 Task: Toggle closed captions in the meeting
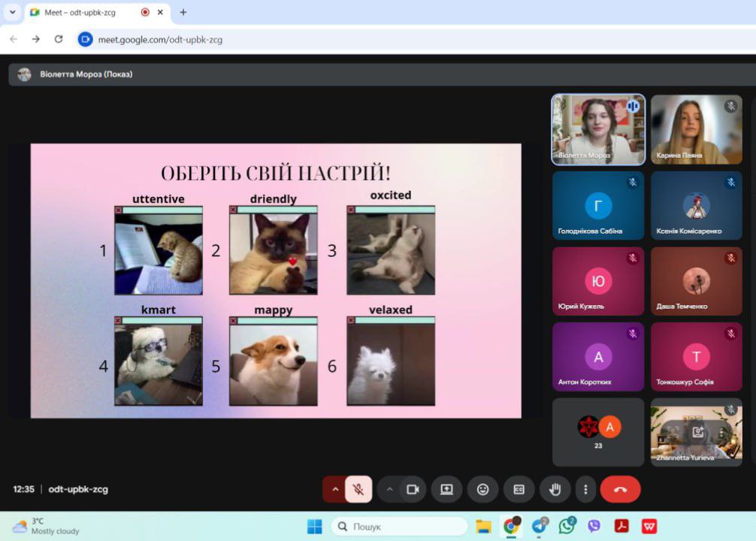[x=519, y=489]
